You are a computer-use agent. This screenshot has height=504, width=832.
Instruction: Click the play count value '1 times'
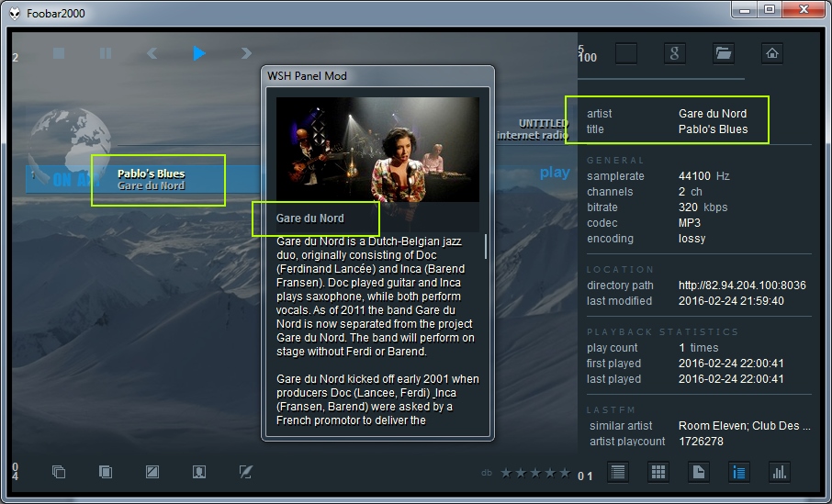click(698, 348)
